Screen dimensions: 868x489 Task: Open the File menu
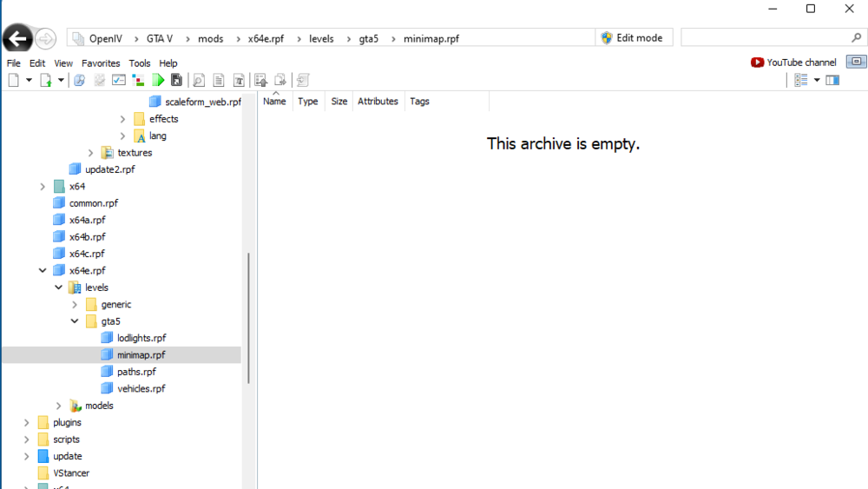(x=13, y=63)
